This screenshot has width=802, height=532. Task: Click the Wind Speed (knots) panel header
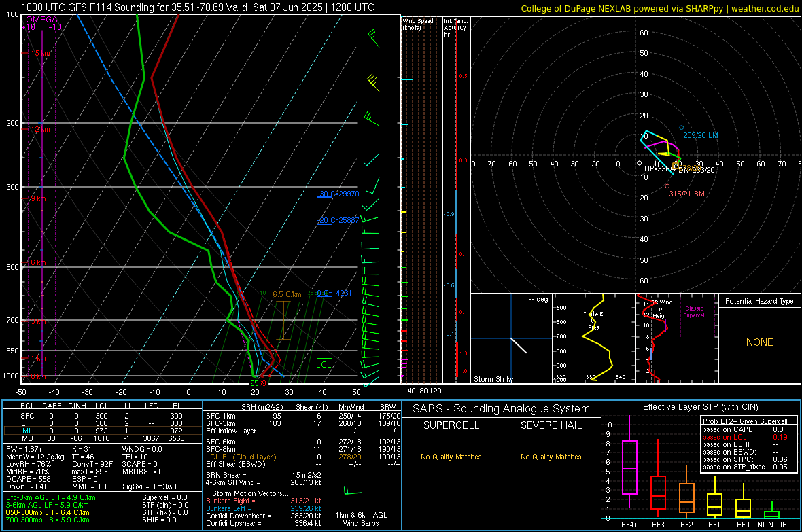[418, 24]
